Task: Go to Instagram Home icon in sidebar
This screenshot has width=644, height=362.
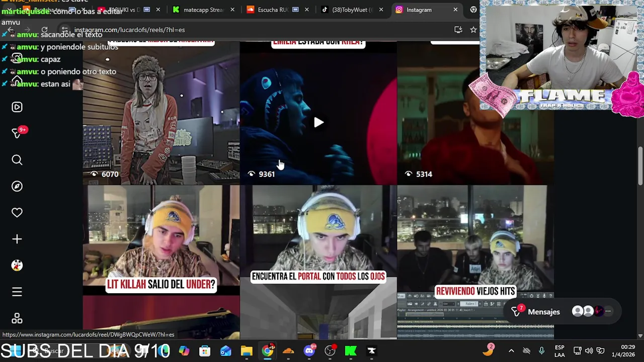Action: coord(17,81)
